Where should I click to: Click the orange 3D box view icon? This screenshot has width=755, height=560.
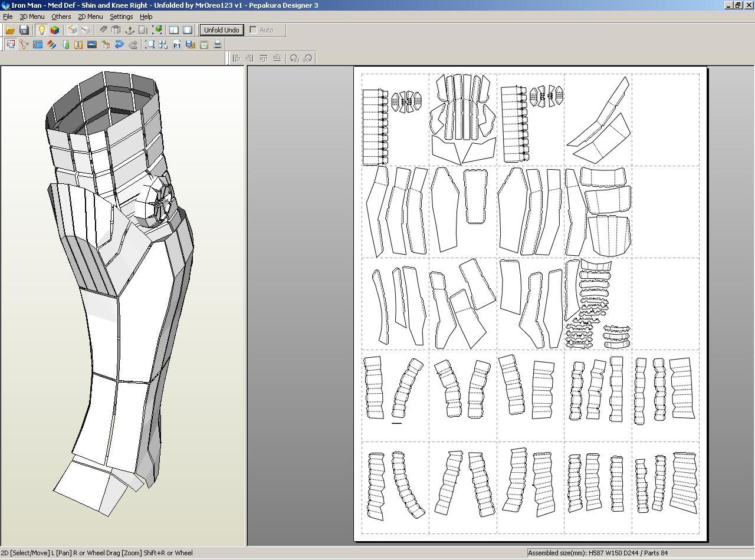[x=72, y=30]
